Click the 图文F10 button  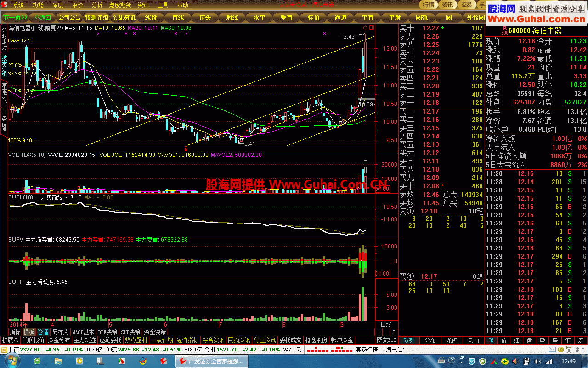(387, 340)
